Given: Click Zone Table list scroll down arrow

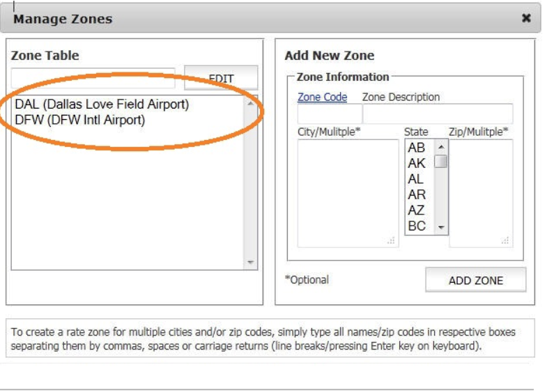Looking at the screenshot, I should coord(250,262).
